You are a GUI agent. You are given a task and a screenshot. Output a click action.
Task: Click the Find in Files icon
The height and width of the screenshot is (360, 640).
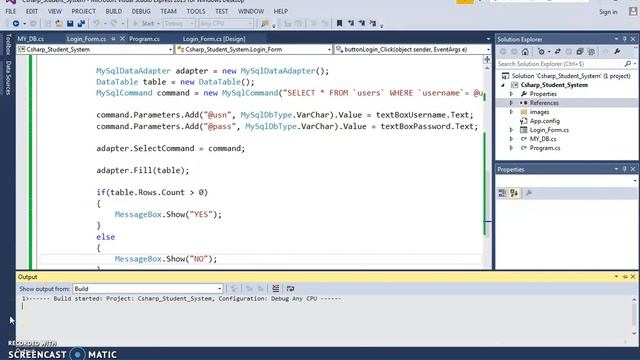pyautogui.click(x=265, y=24)
